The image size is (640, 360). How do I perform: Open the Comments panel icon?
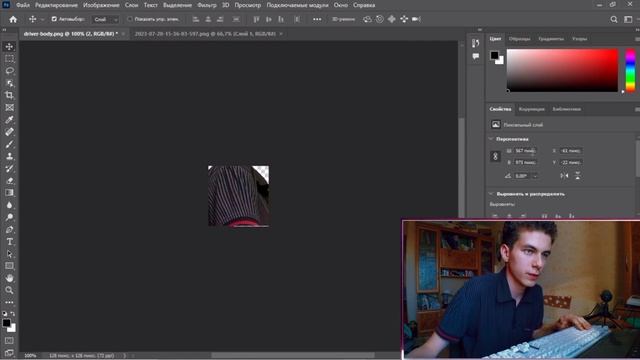coord(476,56)
